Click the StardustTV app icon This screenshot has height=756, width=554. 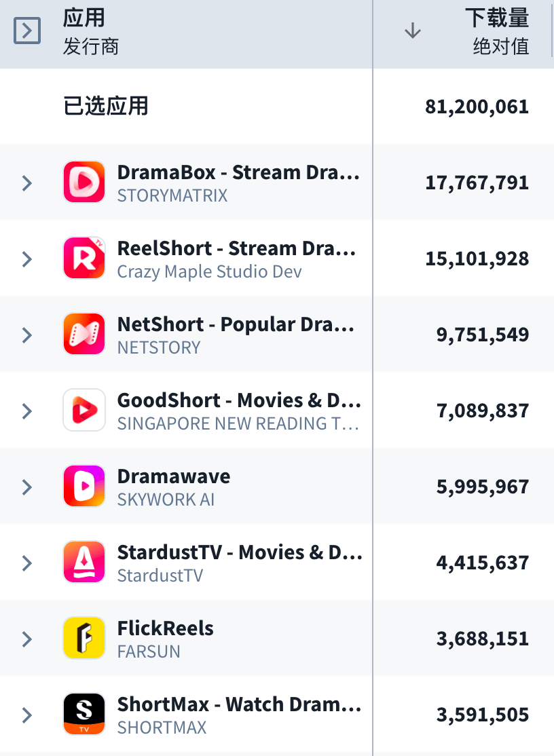tap(84, 562)
